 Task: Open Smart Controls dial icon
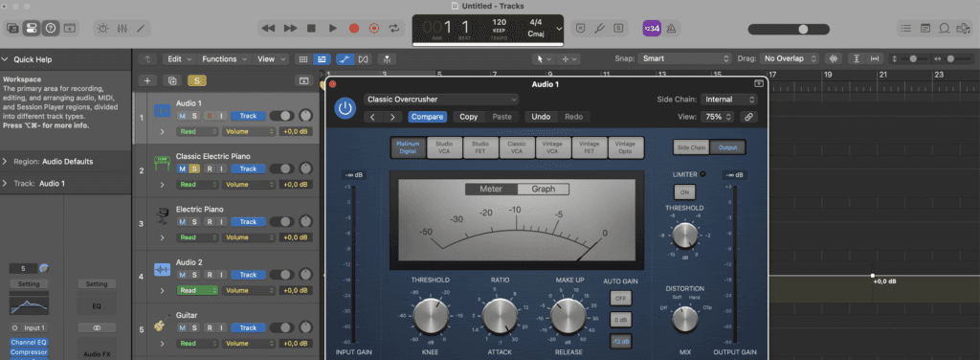tap(102, 28)
